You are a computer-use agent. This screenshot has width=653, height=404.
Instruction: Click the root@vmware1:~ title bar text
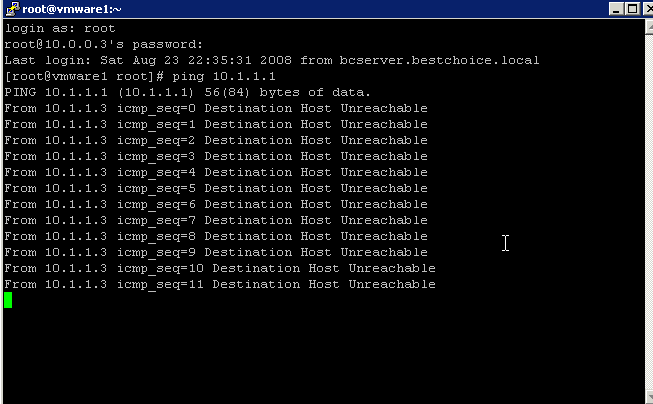coord(72,9)
